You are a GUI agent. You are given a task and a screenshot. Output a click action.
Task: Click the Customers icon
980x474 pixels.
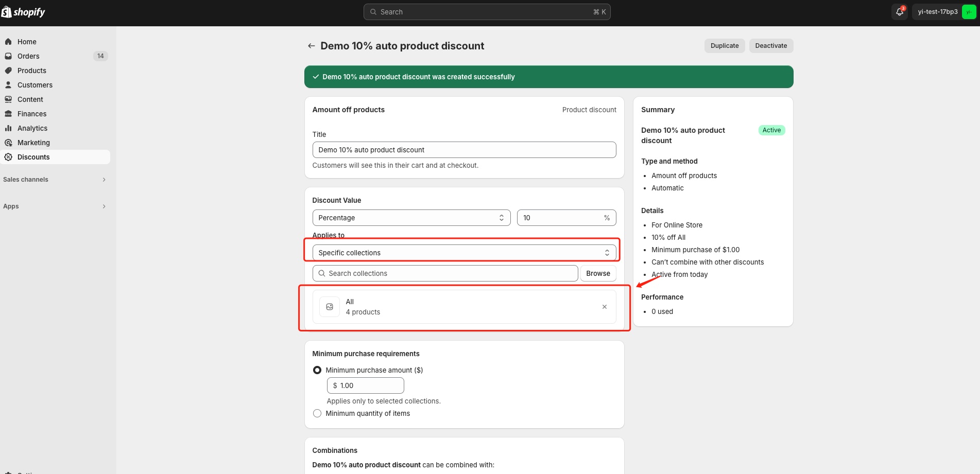(8, 85)
